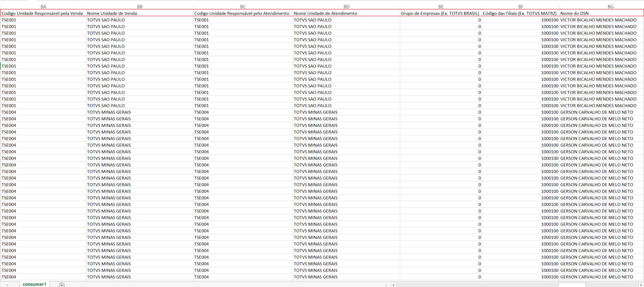Select column BE header
The image size is (644, 287).
441,7
